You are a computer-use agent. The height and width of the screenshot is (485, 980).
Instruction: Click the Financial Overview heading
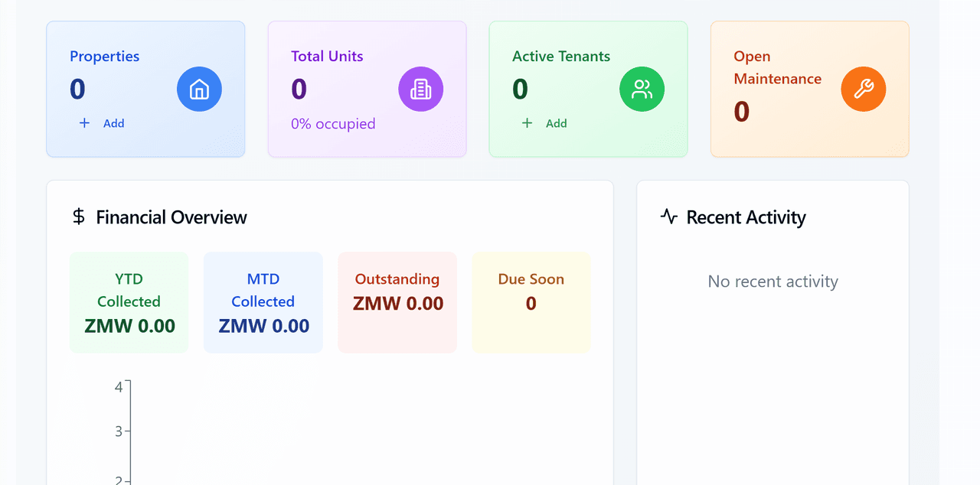tap(171, 216)
